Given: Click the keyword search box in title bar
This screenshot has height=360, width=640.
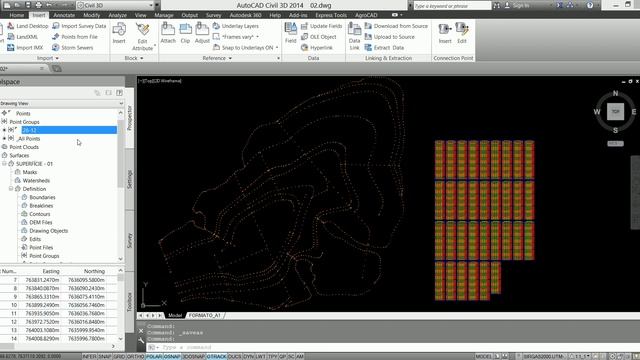Looking at the screenshot, I should point(452,6).
